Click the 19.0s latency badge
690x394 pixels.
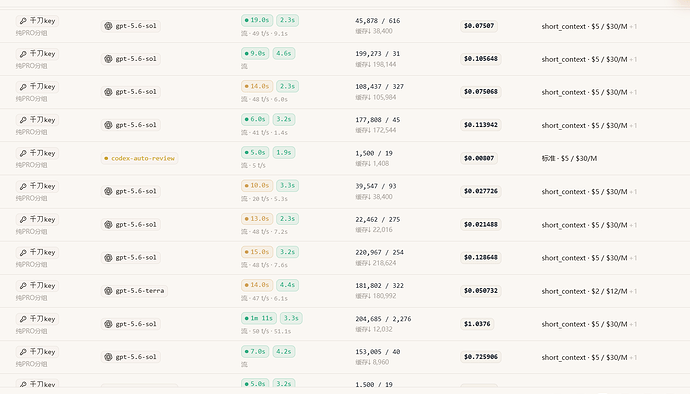click(257, 20)
